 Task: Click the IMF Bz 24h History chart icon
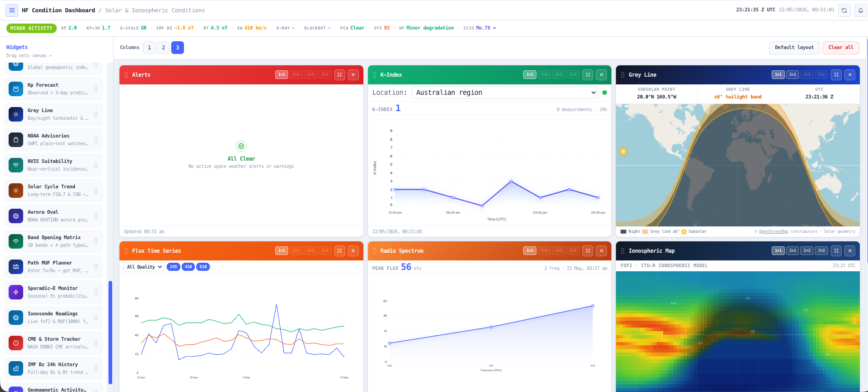(16, 368)
